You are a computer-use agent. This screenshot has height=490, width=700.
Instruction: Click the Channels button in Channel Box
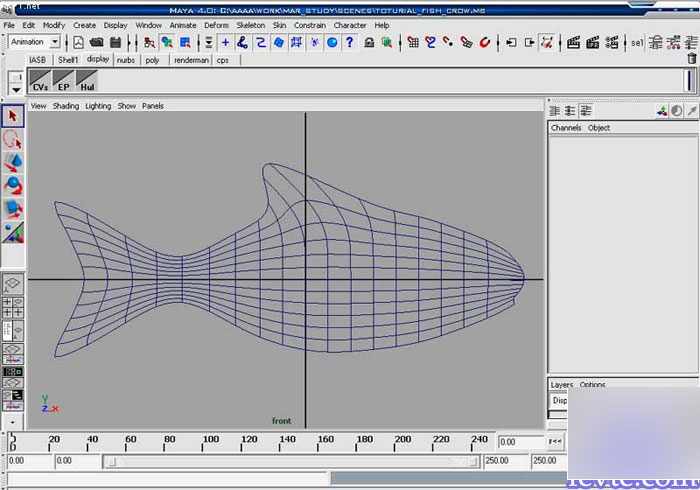point(565,128)
